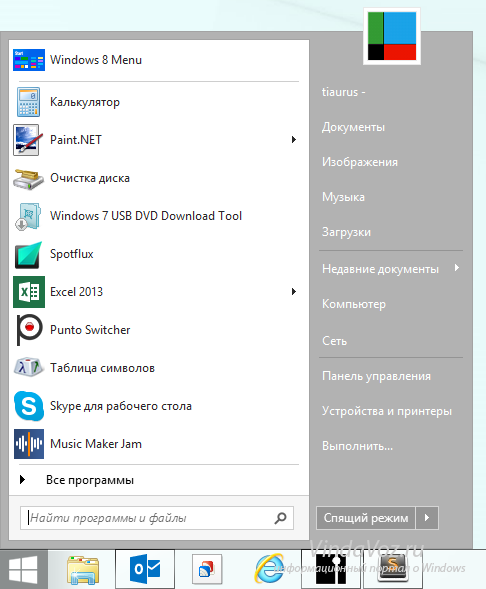Open Компьютер

(x=354, y=304)
